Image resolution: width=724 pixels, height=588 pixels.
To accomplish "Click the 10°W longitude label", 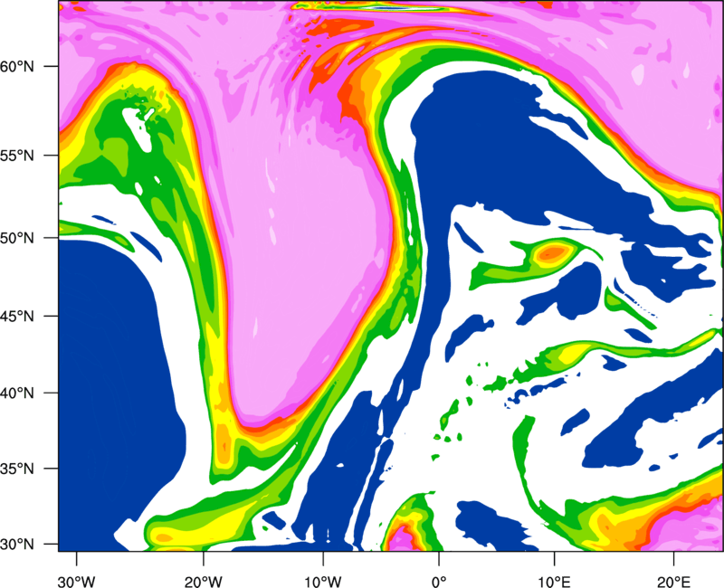I will (x=323, y=582).
